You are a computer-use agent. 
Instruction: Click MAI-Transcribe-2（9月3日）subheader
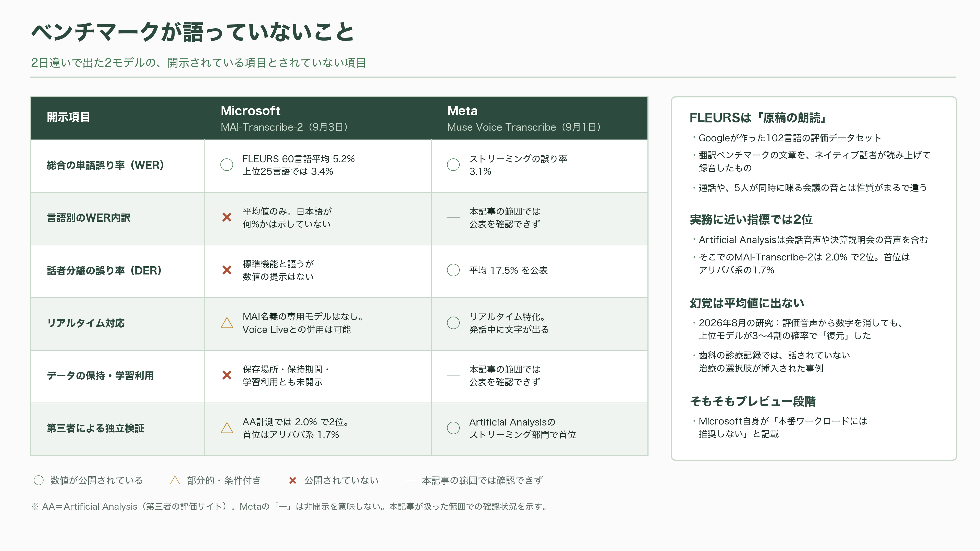click(x=284, y=127)
